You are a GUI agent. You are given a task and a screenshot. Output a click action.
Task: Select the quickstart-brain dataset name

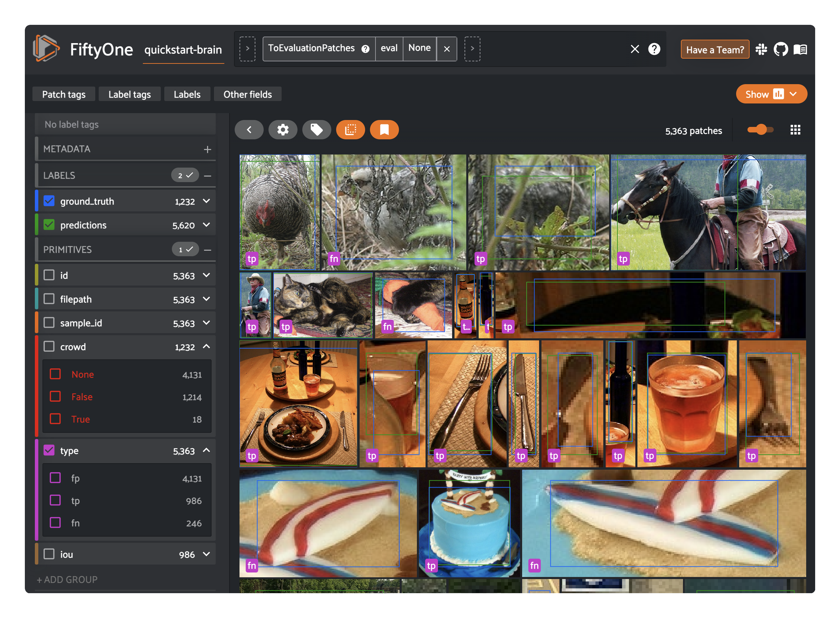183,50
